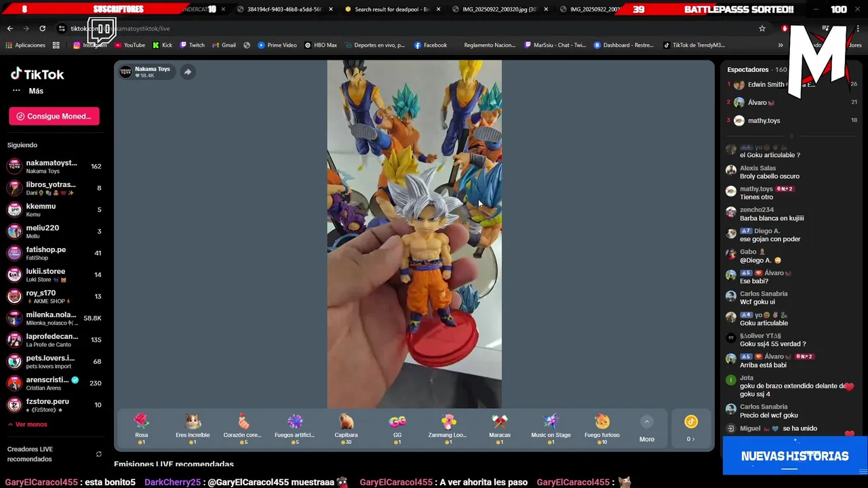Open the TikTok de TrendyM3 bookmark

694,45
